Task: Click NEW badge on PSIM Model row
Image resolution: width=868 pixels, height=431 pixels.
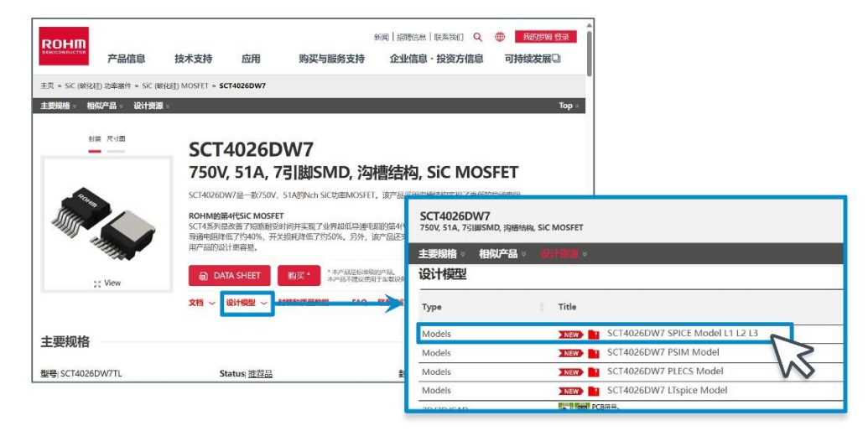Action: click(x=571, y=353)
